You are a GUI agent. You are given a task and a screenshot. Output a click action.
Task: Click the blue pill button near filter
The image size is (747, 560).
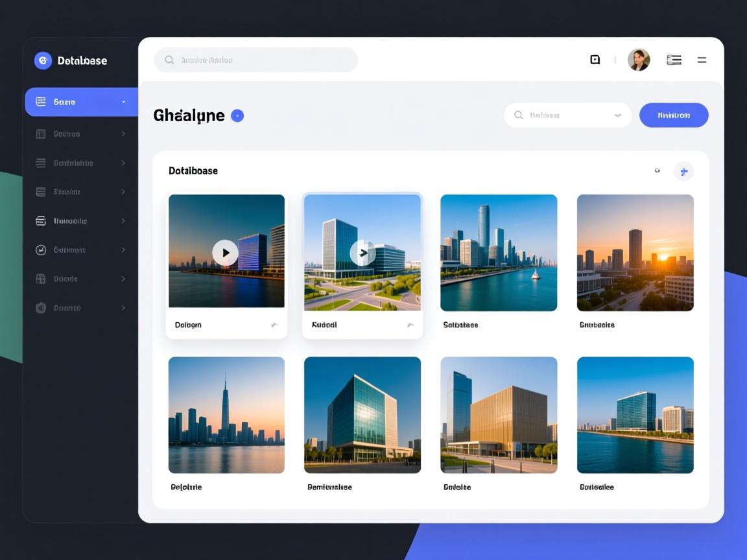pos(674,115)
